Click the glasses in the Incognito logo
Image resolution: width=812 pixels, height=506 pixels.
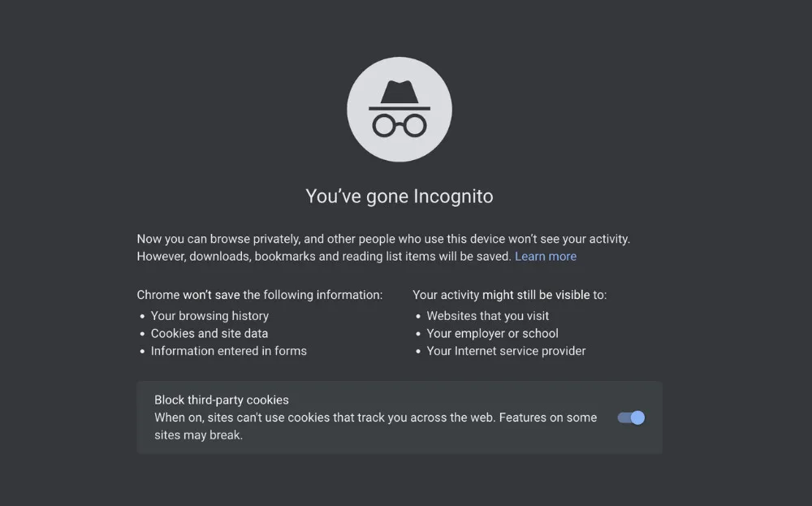point(399,125)
